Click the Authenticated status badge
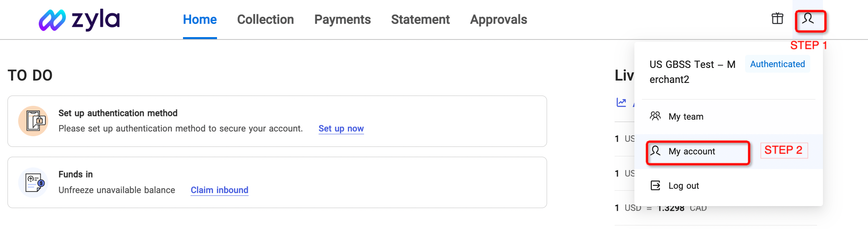 tap(777, 64)
